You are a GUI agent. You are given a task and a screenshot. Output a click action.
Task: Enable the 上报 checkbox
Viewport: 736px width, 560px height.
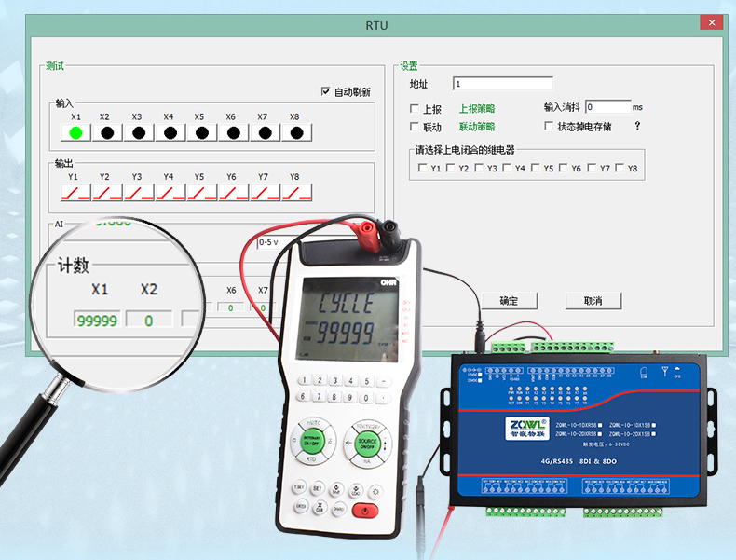(416, 109)
